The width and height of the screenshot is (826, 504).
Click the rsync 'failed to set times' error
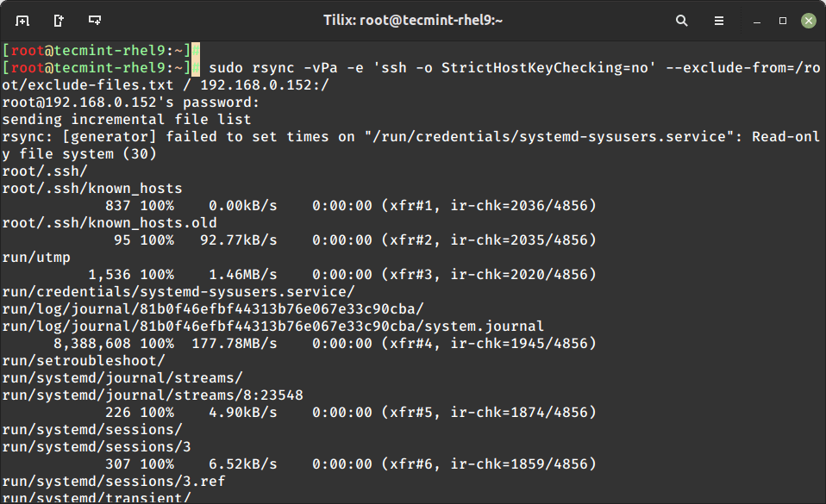click(x=405, y=137)
